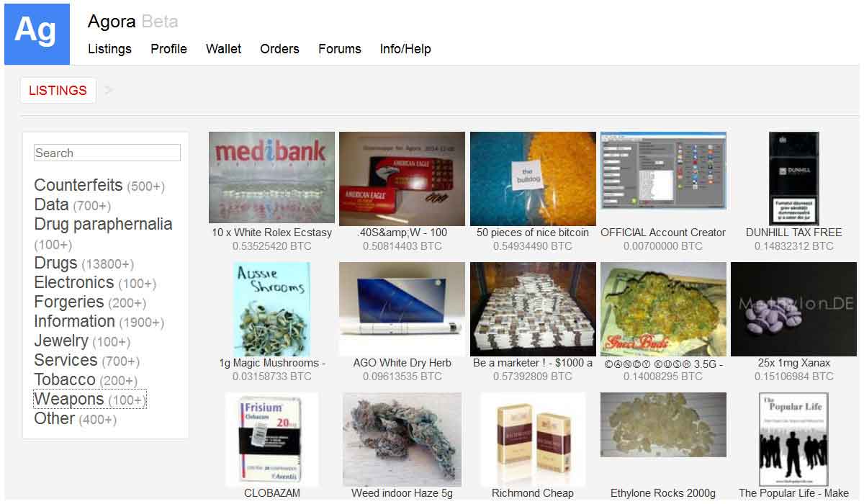The image size is (864, 504).
Task: Click the blue Ag logo icon
Action: tap(37, 34)
